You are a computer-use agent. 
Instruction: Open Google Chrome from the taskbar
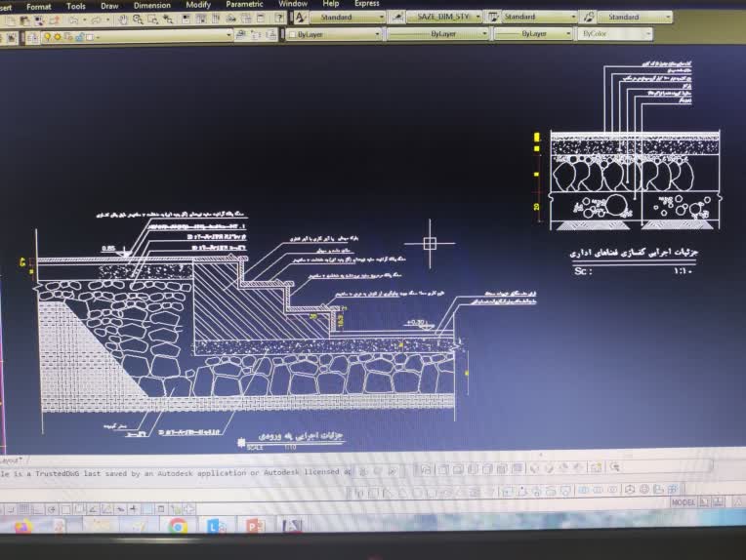coord(178,526)
